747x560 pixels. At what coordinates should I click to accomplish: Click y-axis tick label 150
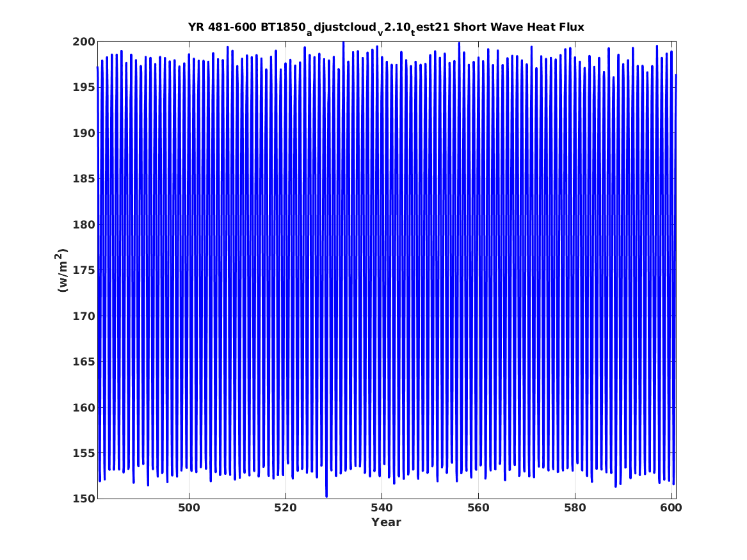point(84,499)
